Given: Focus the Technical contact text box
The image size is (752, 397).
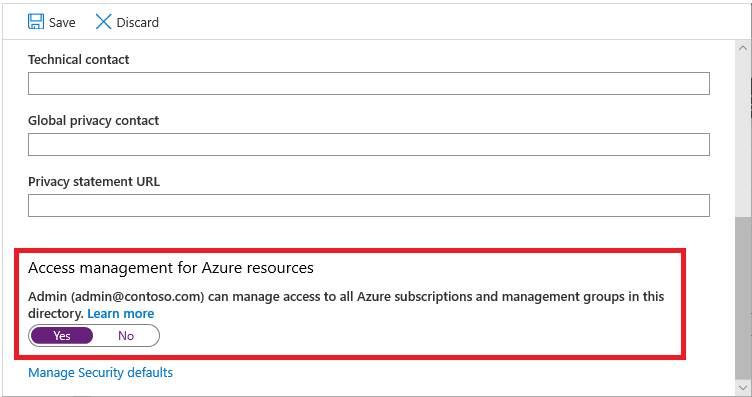Looking at the screenshot, I should click(x=369, y=83).
